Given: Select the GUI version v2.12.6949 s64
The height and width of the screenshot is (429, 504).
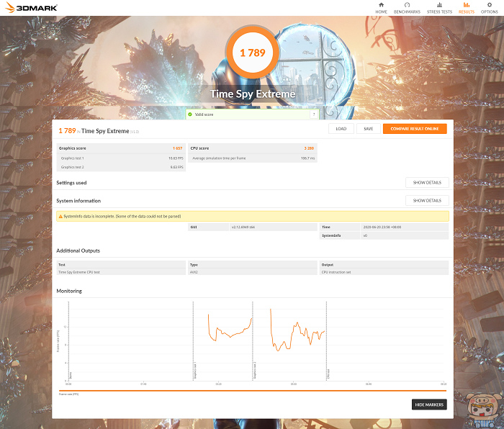Looking at the screenshot, I should tap(243, 227).
